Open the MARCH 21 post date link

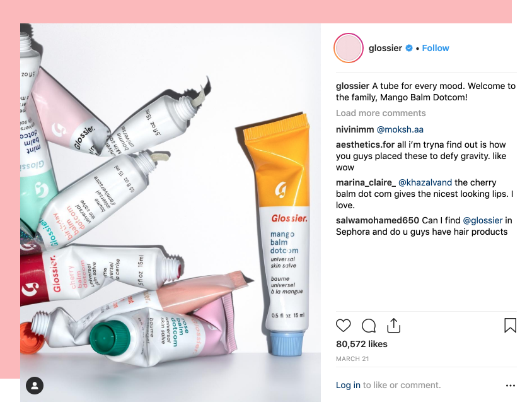[352, 359]
